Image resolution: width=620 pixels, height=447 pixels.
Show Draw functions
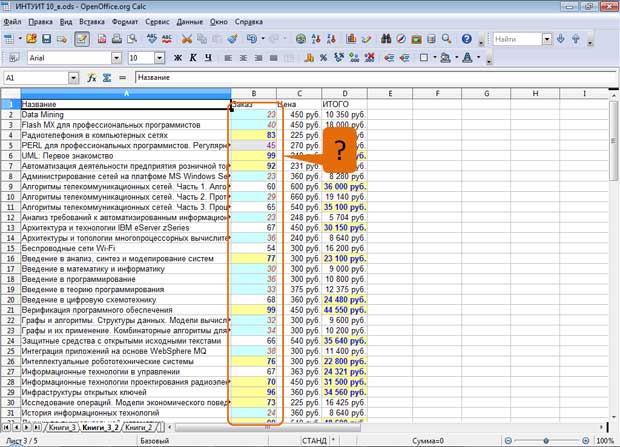click(x=366, y=39)
